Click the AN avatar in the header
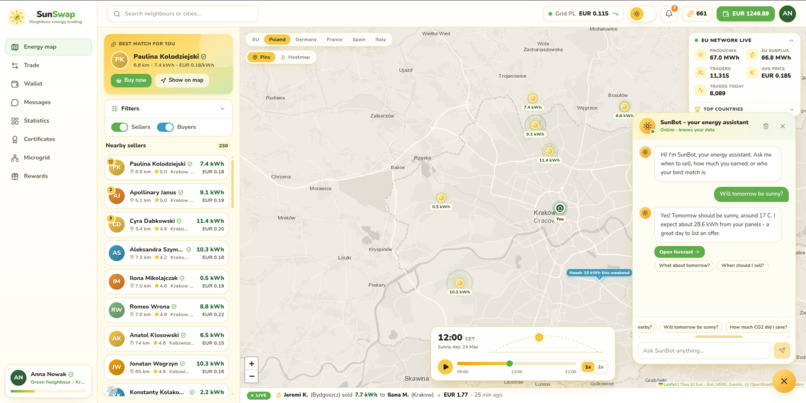Viewport: 806px width, 403px height. pos(787,14)
